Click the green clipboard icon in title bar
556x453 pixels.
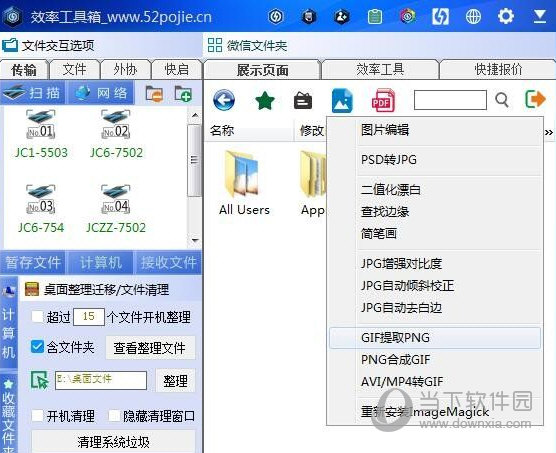[375, 16]
